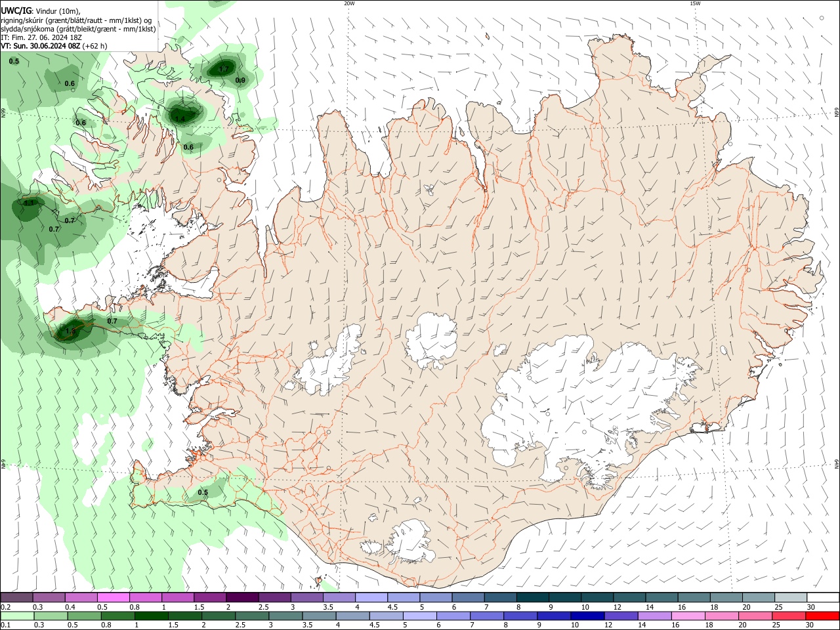Pick the pale green 0.1 rain legend swatch
The height and width of the screenshot is (630, 840).
17,616
